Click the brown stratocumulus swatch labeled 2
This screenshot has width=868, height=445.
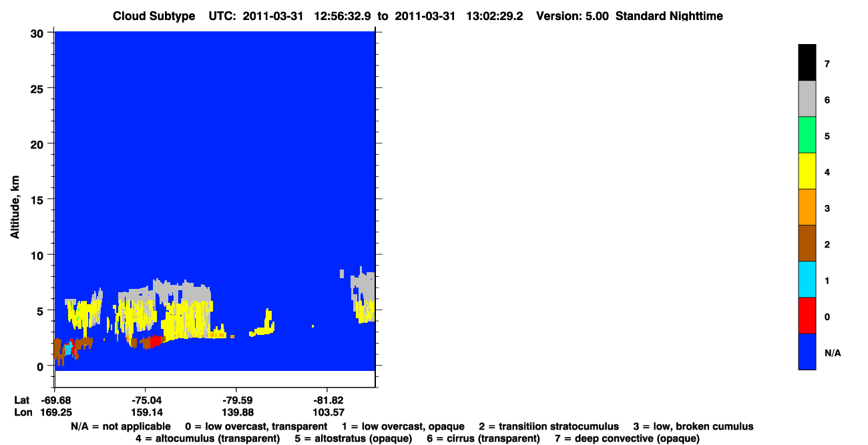[x=807, y=243]
